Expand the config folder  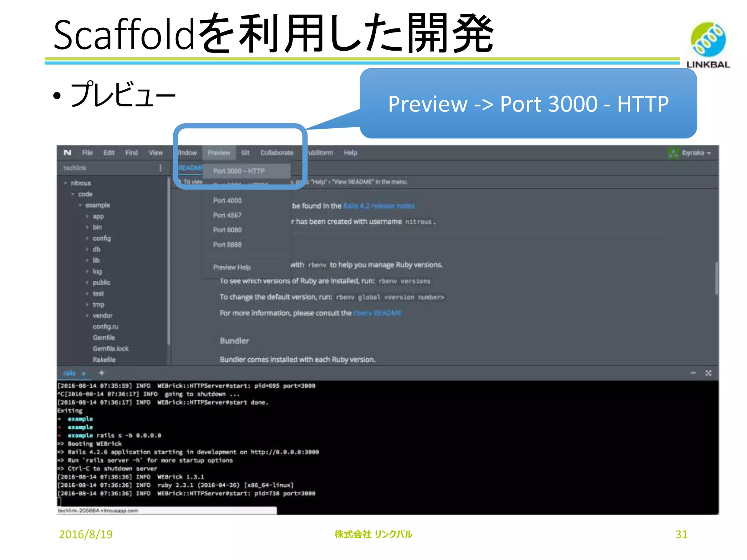[87, 238]
